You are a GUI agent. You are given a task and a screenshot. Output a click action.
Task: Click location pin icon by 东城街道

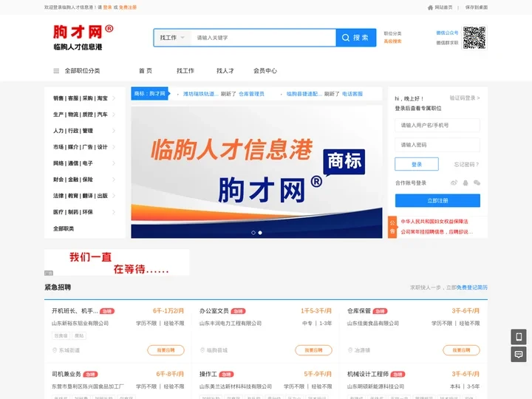click(54, 350)
